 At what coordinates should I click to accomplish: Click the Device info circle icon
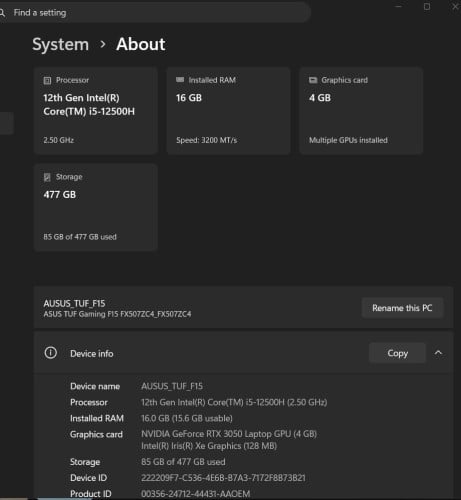coord(51,353)
